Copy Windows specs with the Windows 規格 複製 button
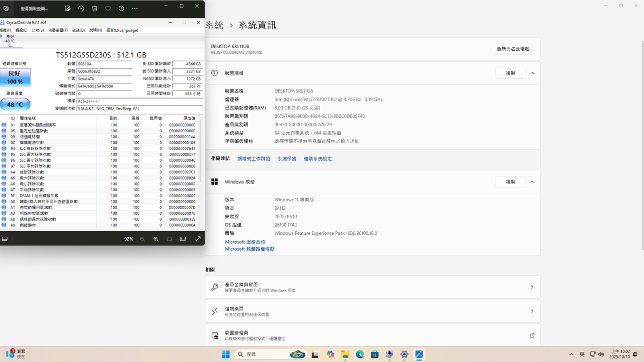 (510, 182)
